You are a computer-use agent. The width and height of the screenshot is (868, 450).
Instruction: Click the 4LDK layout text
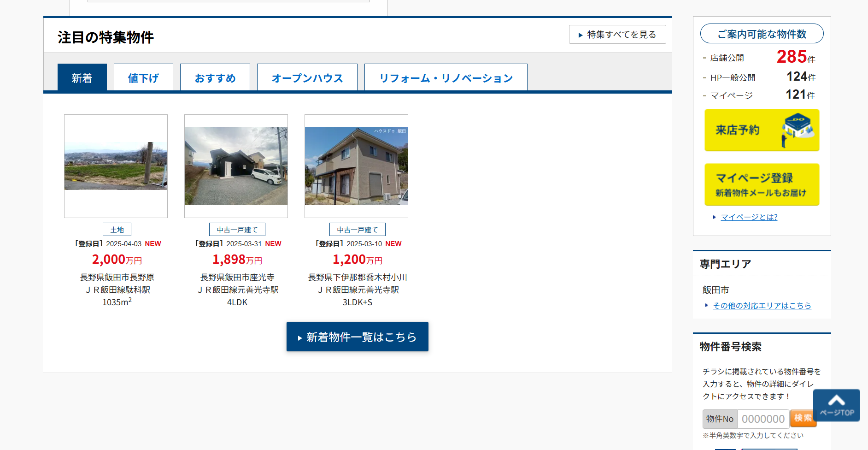(237, 302)
